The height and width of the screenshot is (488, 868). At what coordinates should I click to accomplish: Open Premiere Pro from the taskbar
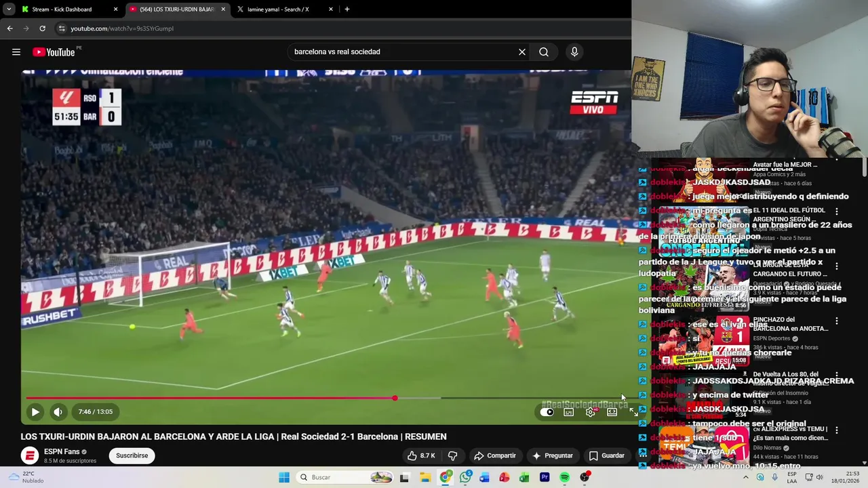point(545,477)
